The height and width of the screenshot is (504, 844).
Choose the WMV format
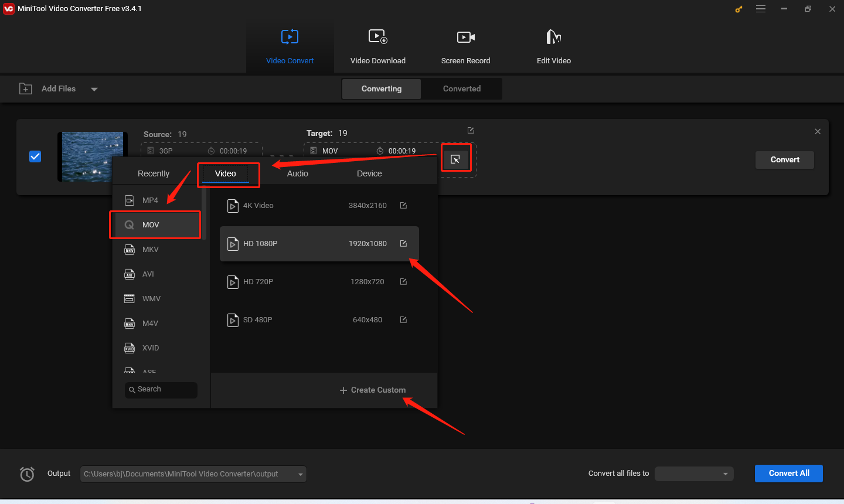(x=157, y=299)
